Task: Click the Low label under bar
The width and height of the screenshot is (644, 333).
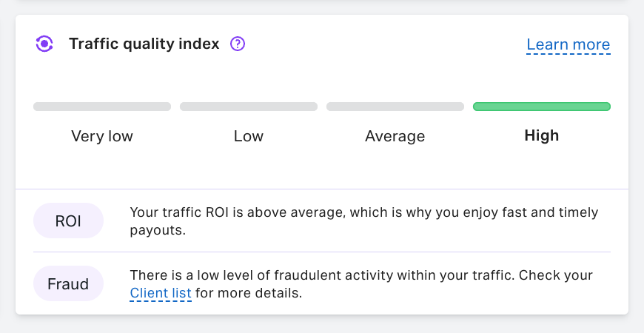Action: click(248, 136)
